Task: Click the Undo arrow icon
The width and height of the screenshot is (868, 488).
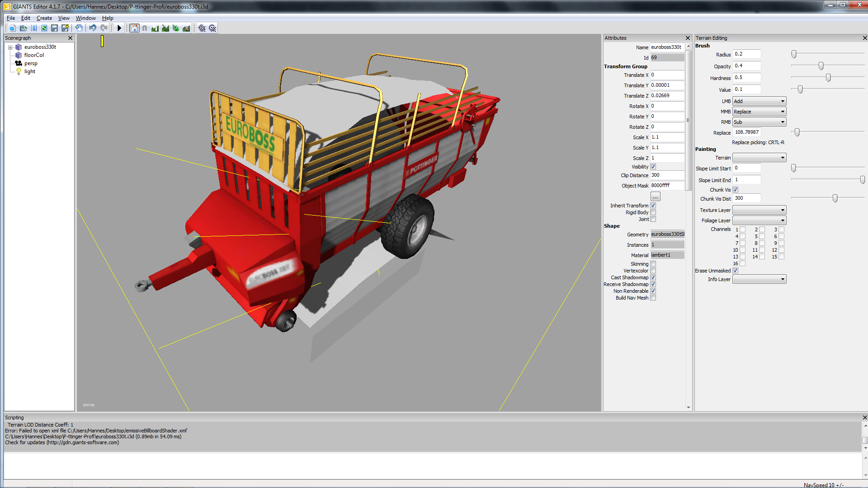Action: (x=93, y=28)
